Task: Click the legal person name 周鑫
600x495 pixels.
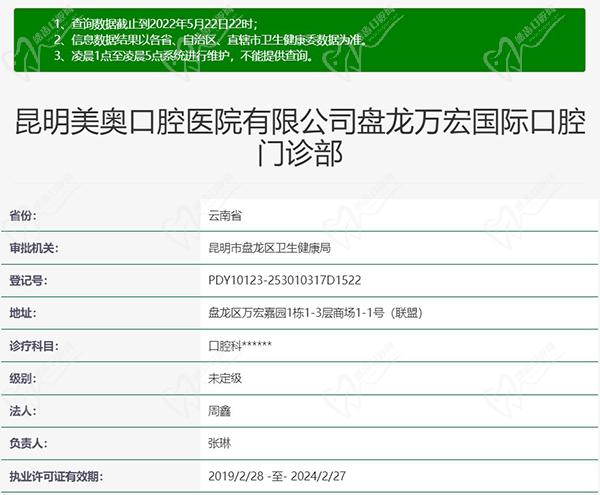Action: [x=219, y=411]
